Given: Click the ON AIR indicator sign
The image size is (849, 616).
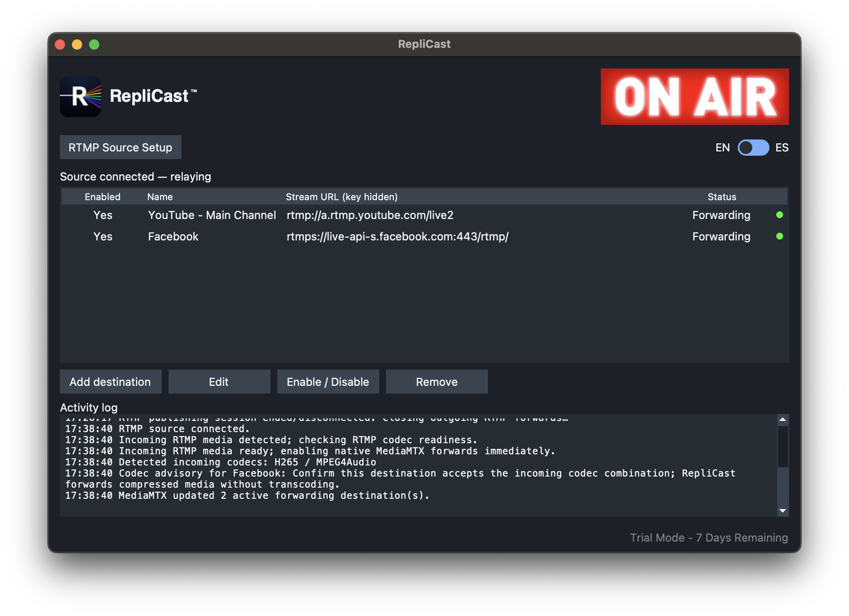Looking at the screenshot, I should click(x=695, y=97).
